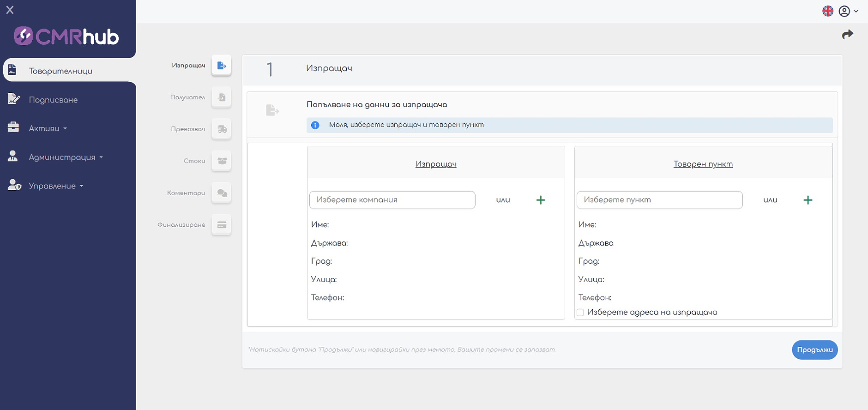The height and width of the screenshot is (410, 868).
Task: Go to the Получател step label
Action: pyautogui.click(x=187, y=97)
